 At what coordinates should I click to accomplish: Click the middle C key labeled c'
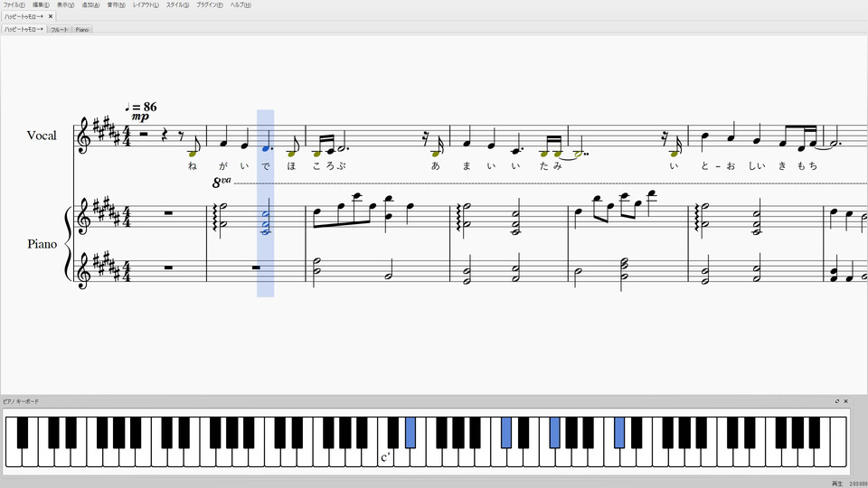386,457
